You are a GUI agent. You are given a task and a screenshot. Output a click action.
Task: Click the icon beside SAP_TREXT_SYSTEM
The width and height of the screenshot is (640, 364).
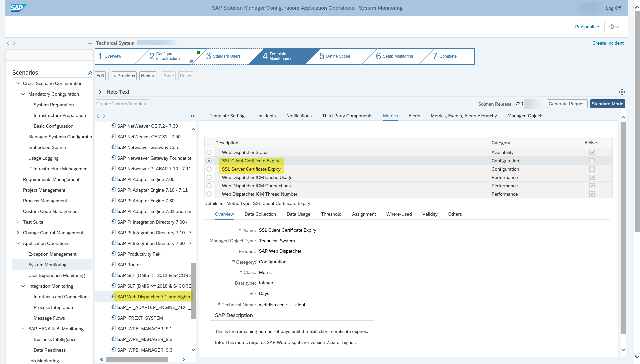click(x=113, y=318)
